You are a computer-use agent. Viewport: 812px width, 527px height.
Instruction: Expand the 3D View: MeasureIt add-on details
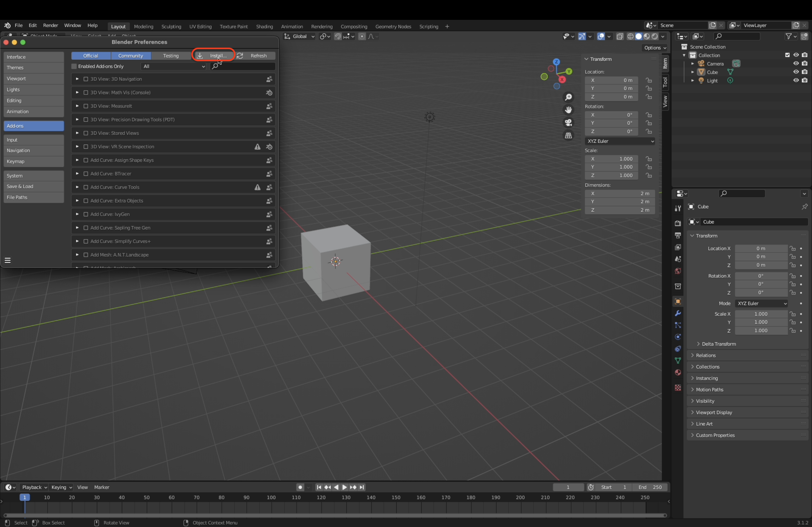coord(77,106)
